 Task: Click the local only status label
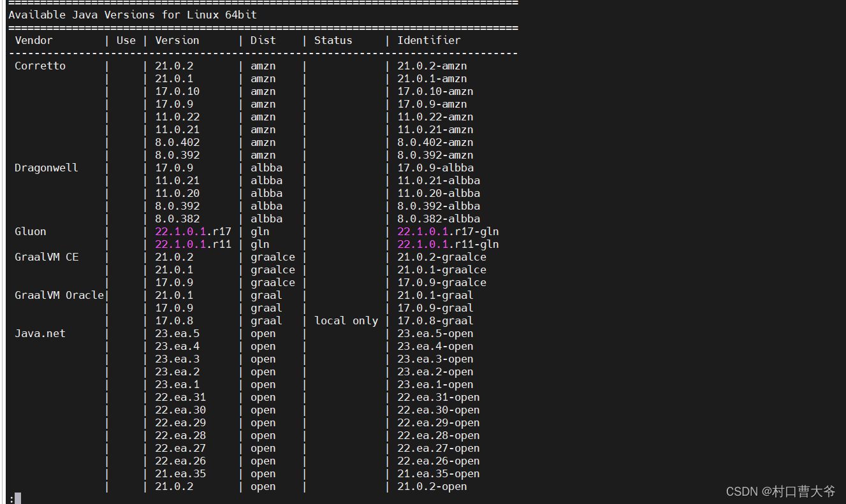[x=346, y=320]
